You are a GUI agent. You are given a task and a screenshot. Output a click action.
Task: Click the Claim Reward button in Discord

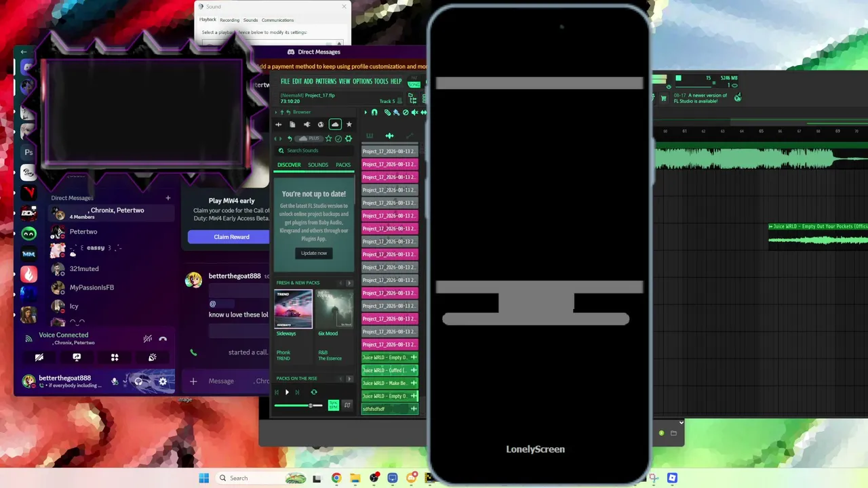(x=231, y=237)
